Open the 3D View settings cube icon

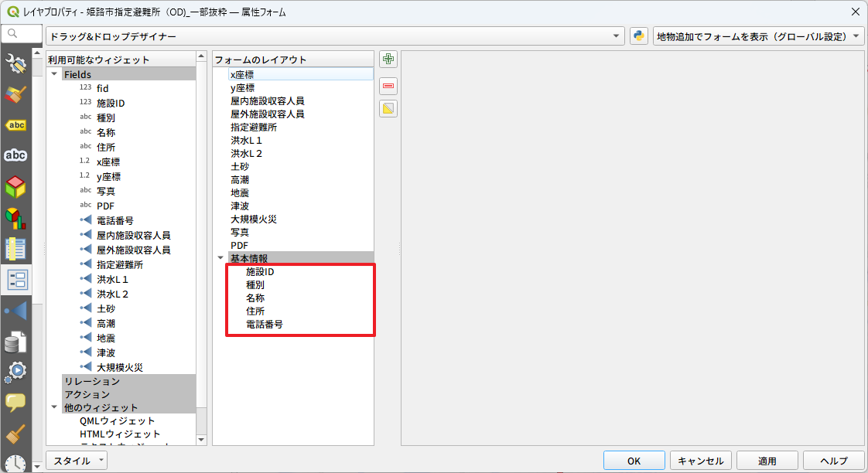(x=15, y=187)
